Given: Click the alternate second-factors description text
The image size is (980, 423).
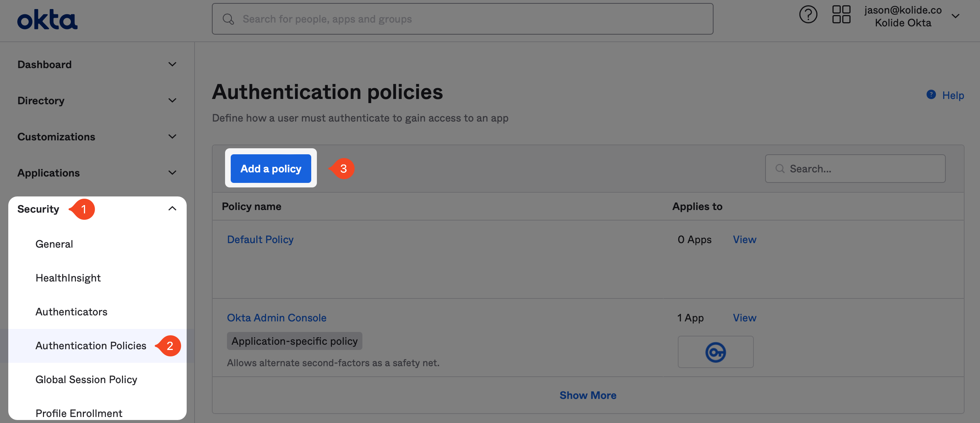Looking at the screenshot, I should pyautogui.click(x=333, y=363).
